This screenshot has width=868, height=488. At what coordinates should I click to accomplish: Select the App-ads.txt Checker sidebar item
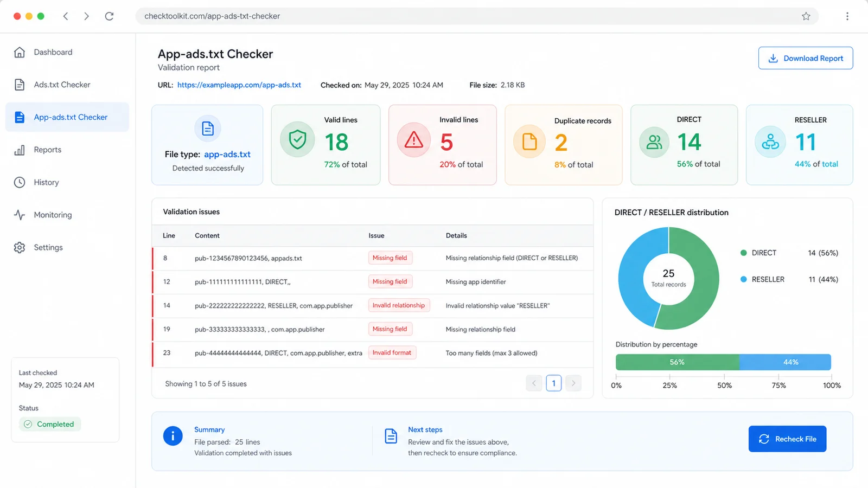point(67,117)
